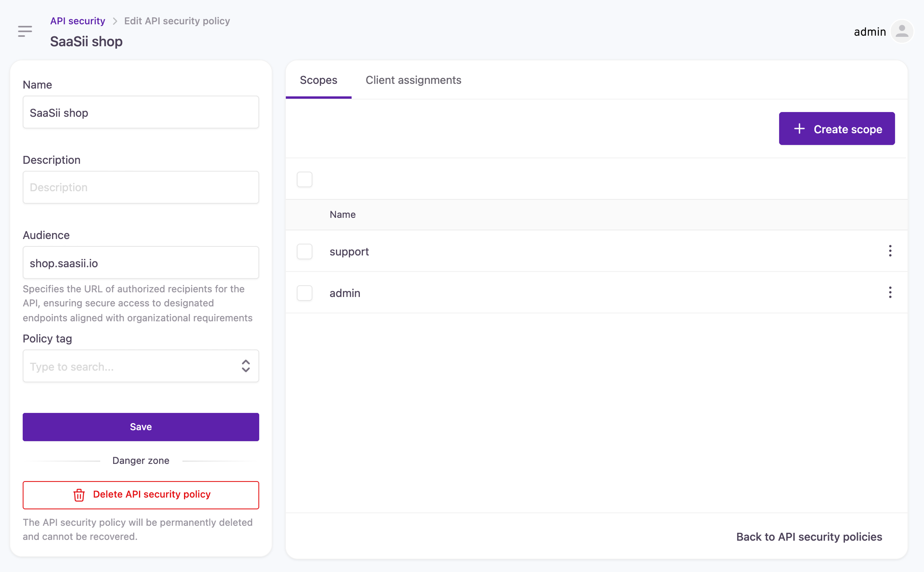Click the Description input field
The width and height of the screenshot is (924, 572).
click(x=141, y=187)
